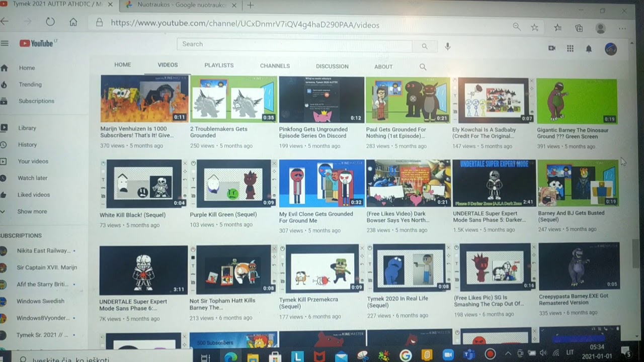Image resolution: width=644 pixels, height=362 pixels.
Task: Click the browser address bar URL
Action: (x=245, y=25)
